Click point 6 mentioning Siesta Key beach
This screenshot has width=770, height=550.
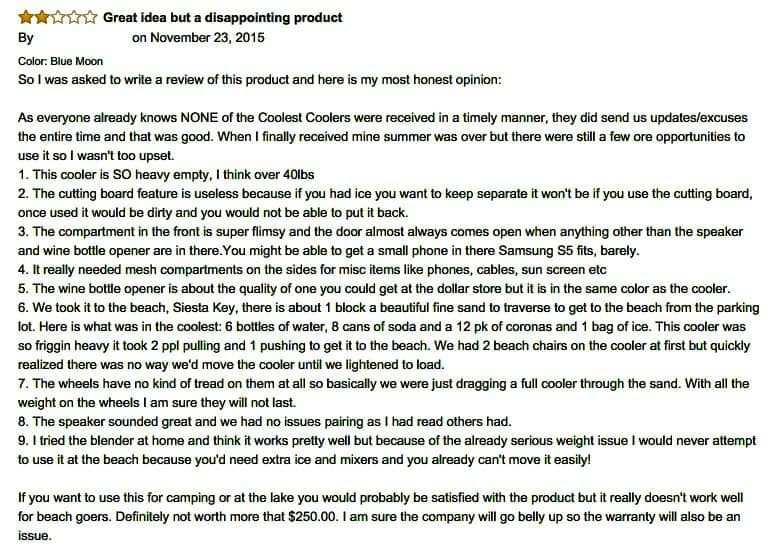(x=389, y=336)
